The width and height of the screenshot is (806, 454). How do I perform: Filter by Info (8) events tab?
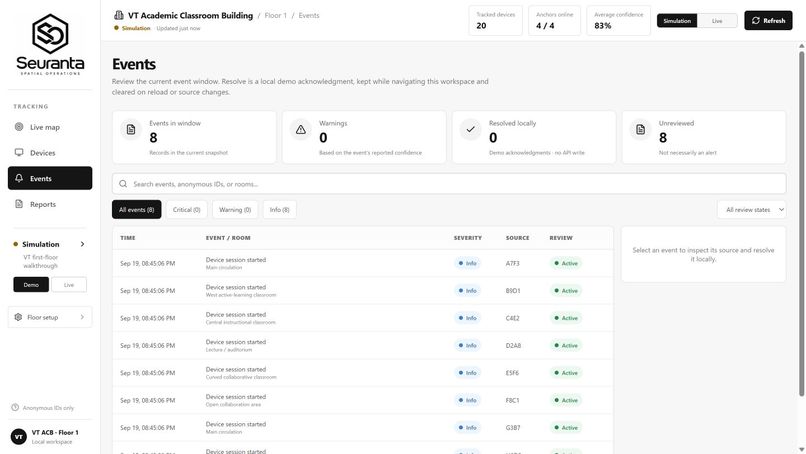tap(280, 210)
